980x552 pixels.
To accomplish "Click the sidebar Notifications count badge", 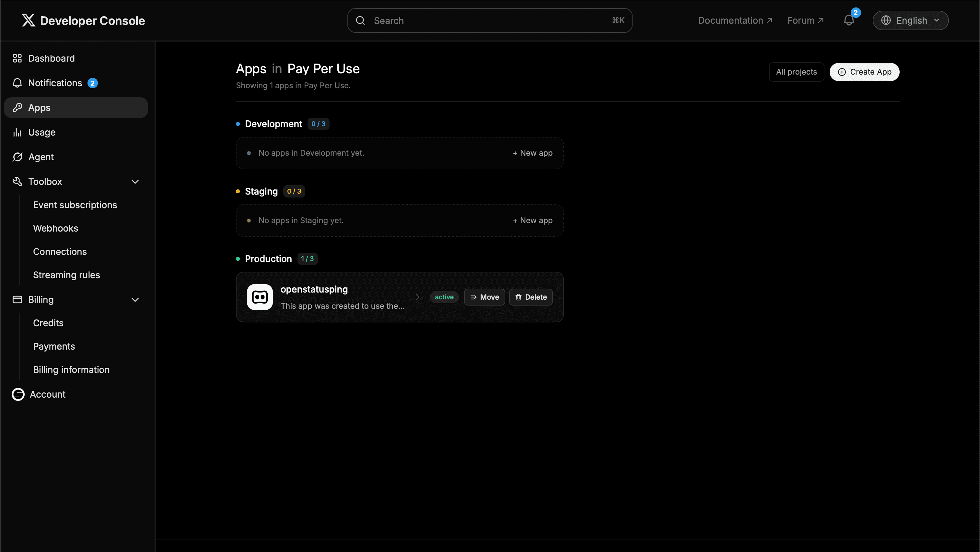I will tap(92, 83).
